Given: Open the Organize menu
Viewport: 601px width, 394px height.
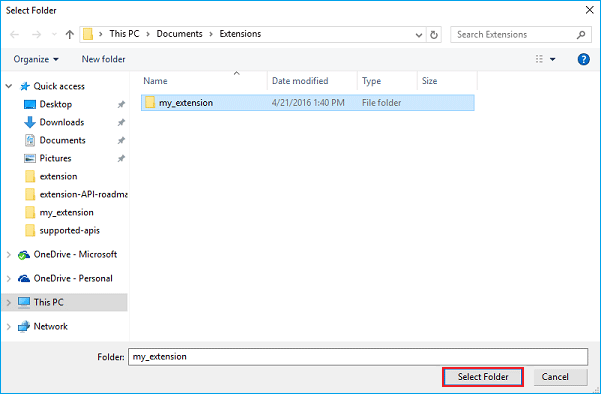Looking at the screenshot, I should coord(36,59).
